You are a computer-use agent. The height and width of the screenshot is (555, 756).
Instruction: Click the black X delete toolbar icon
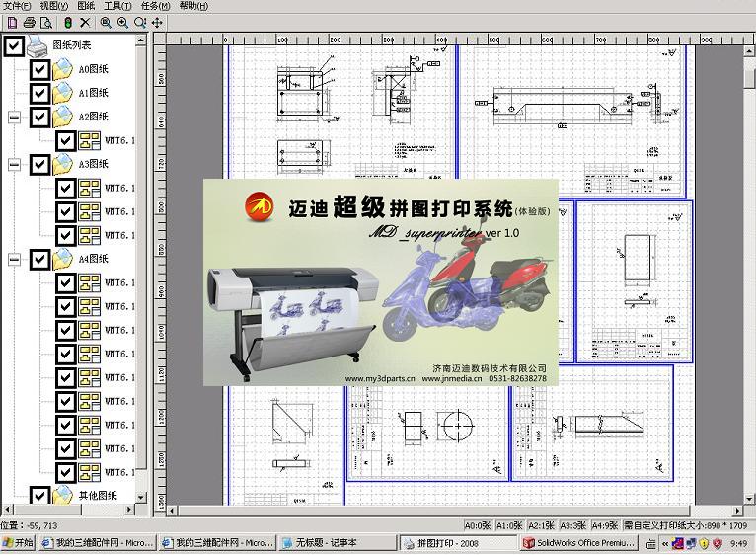[x=85, y=22]
